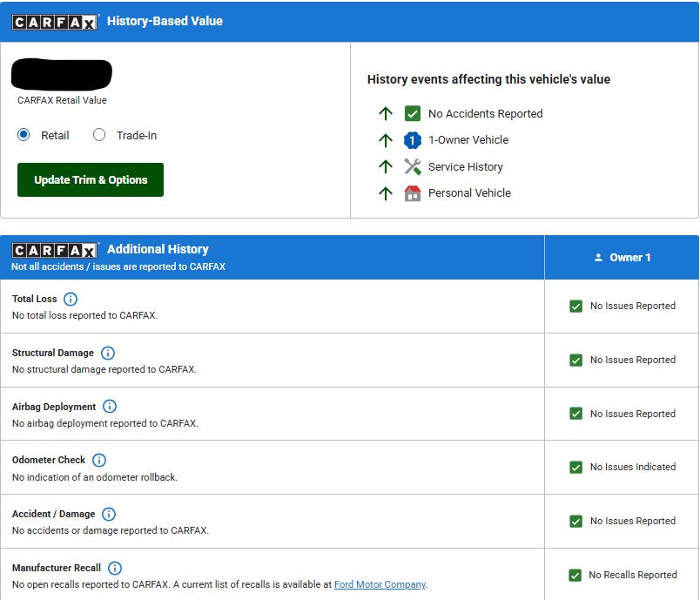Screen dimensions: 700x600
Task: Click the CARFAX Retail Value label
Action: [62, 100]
